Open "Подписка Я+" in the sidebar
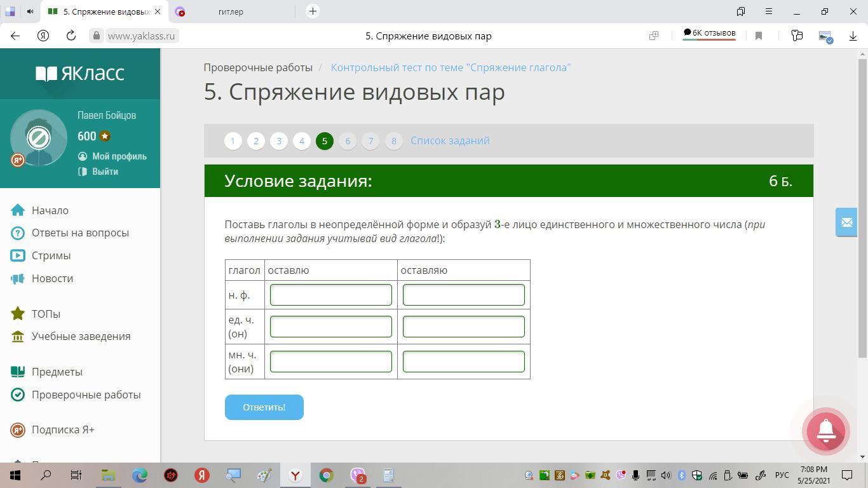 [63, 430]
